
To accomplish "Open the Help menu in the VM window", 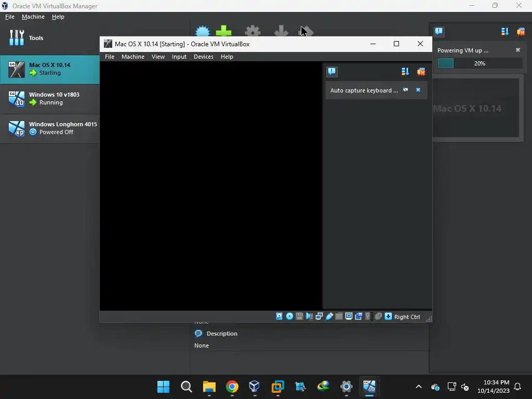I will [x=227, y=57].
